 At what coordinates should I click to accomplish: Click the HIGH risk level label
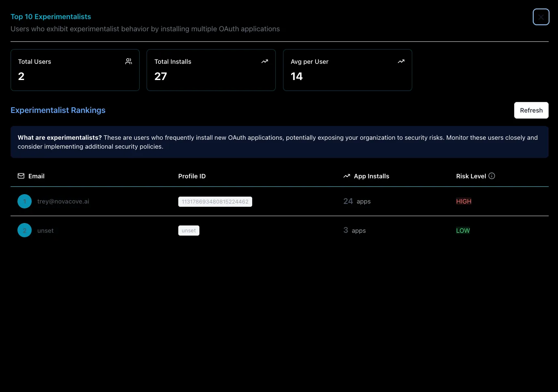click(463, 201)
